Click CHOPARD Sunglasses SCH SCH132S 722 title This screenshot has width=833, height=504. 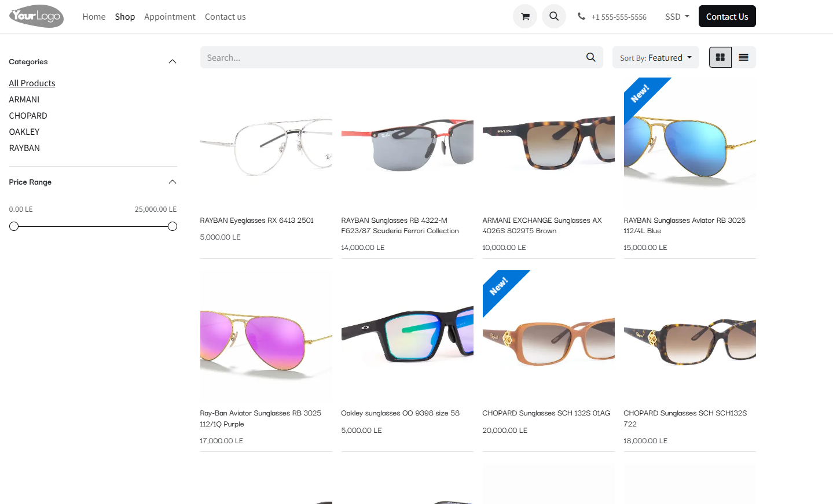pos(685,418)
